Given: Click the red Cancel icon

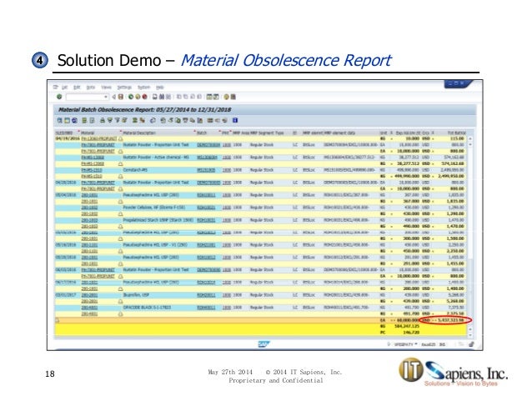Looking at the screenshot, I should [x=144, y=97].
